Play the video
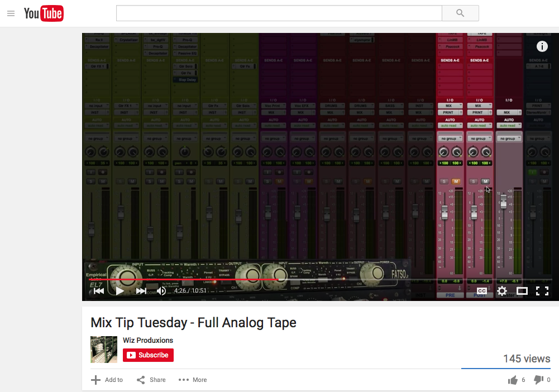 point(120,291)
